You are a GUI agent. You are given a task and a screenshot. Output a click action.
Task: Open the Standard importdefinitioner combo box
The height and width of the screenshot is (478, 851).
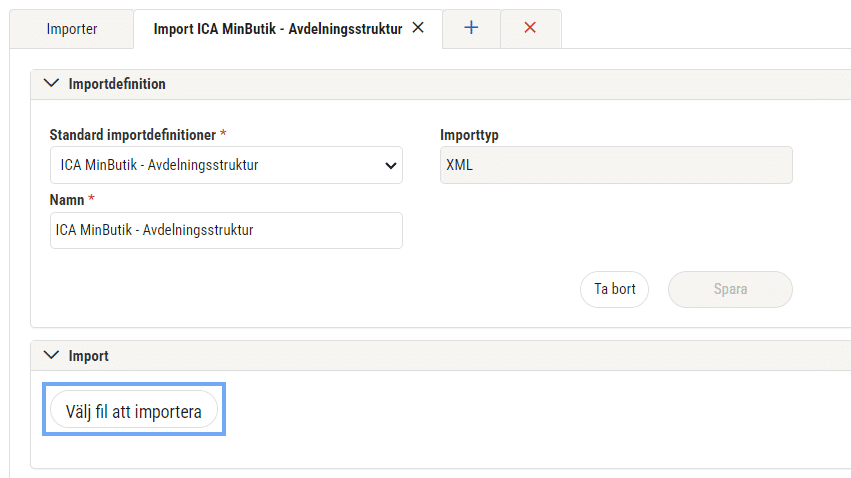pyautogui.click(x=226, y=165)
